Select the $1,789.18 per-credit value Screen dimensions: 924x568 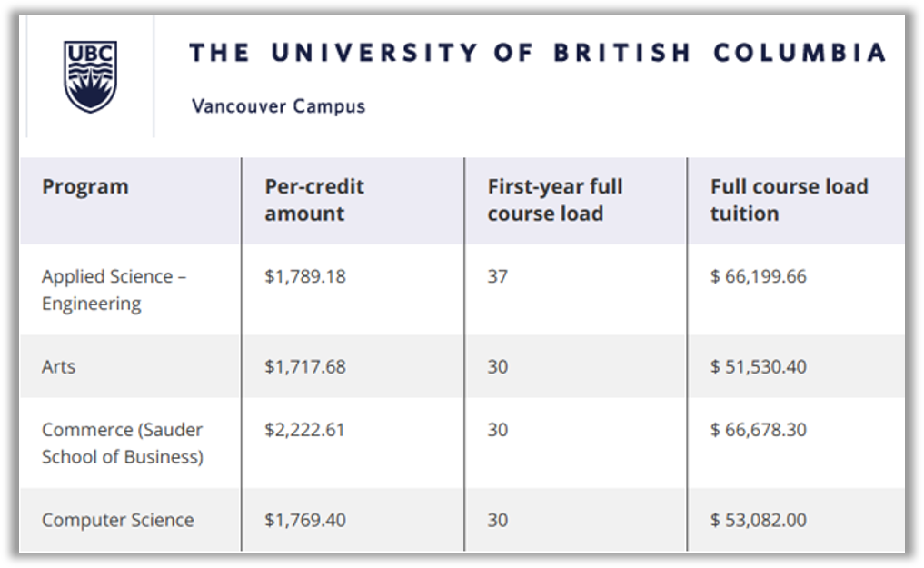(304, 276)
